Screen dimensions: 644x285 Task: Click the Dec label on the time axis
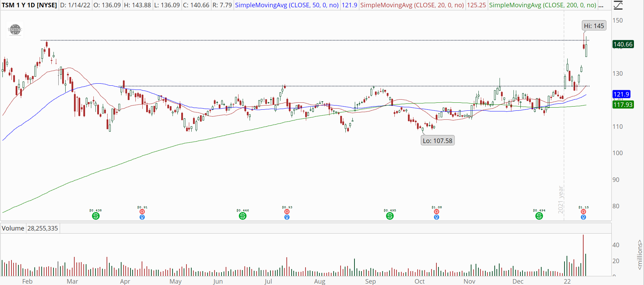(518, 281)
